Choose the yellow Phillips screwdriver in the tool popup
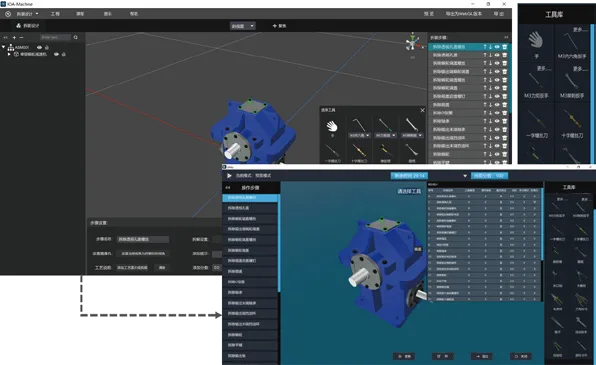The width and height of the screenshot is (596, 365). pyautogui.click(x=359, y=151)
